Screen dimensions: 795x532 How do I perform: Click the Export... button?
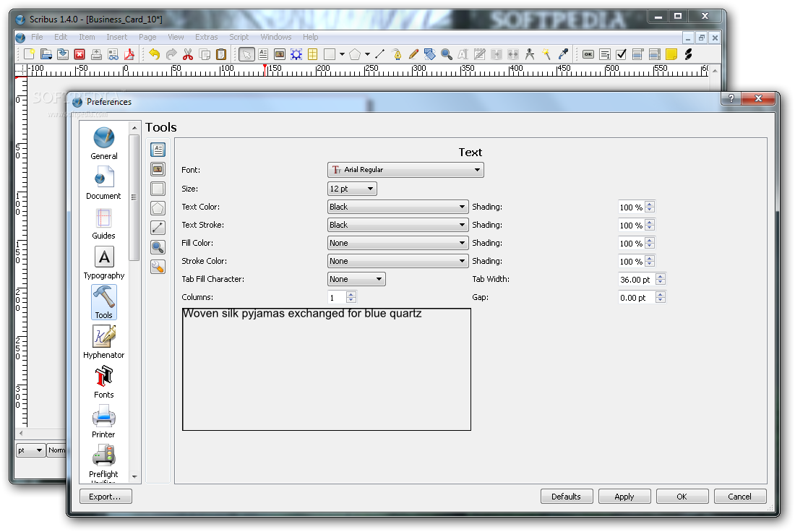(106, 497)
